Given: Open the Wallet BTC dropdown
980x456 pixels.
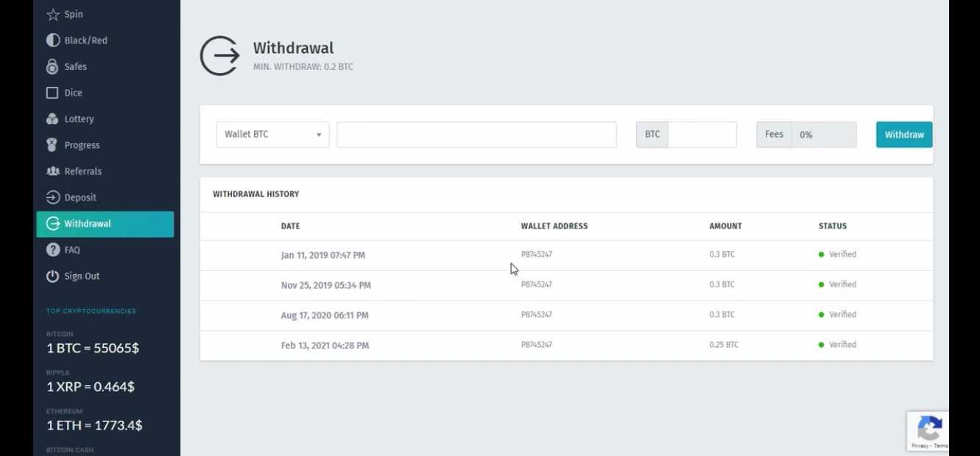Looking at the screenshot, I should 272,135.
